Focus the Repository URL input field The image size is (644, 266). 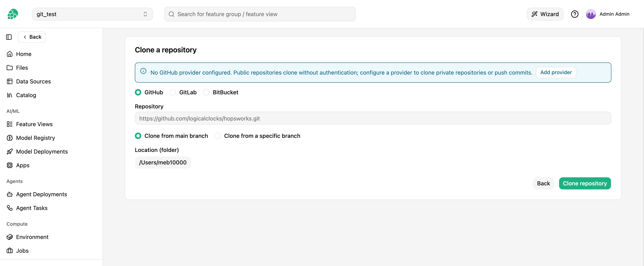tap(373, 118)
